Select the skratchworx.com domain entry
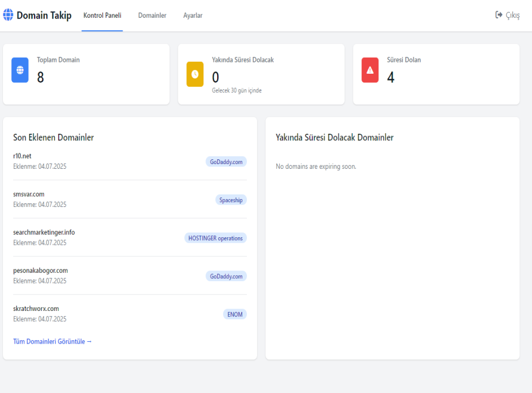This screenshot has height=393, width=532. click(36, 309)
